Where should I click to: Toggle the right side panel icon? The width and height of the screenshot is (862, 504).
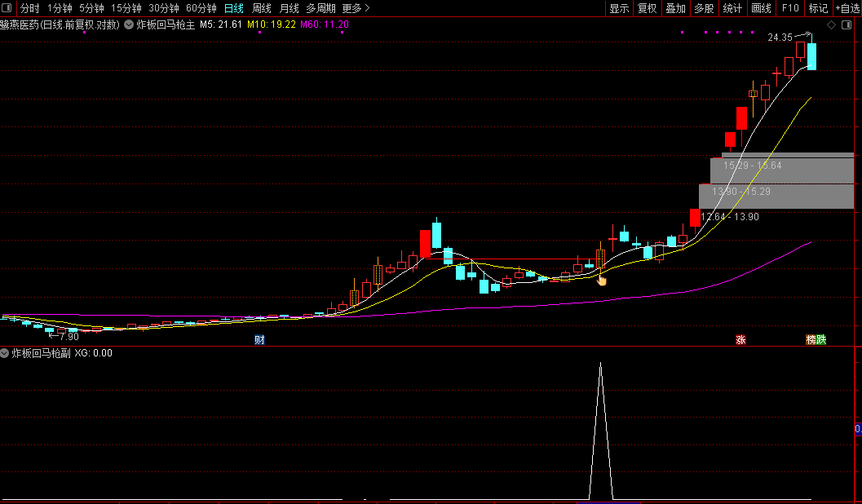click(847, 24)
